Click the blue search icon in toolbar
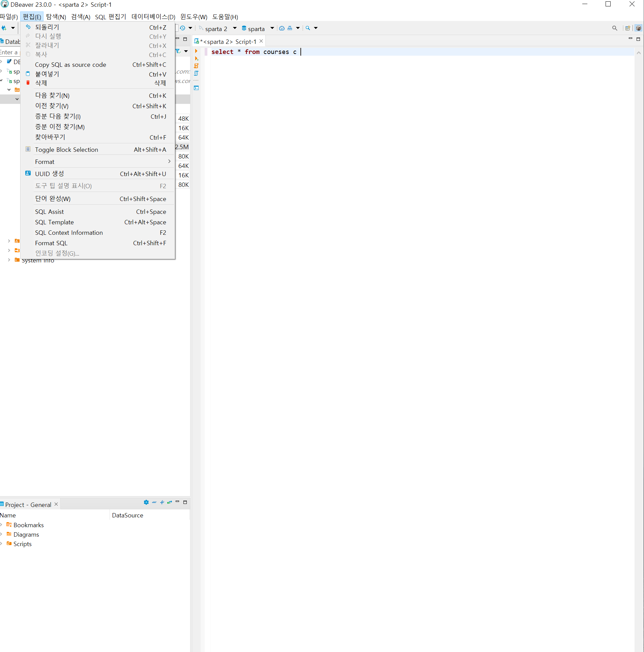This screenshot has height=652, width=644. pos(308,28)
